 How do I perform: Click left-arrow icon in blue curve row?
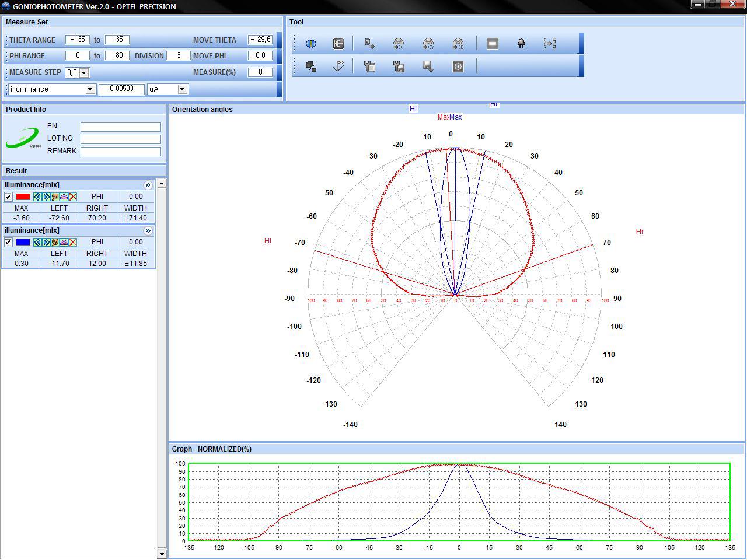(37, 243)
